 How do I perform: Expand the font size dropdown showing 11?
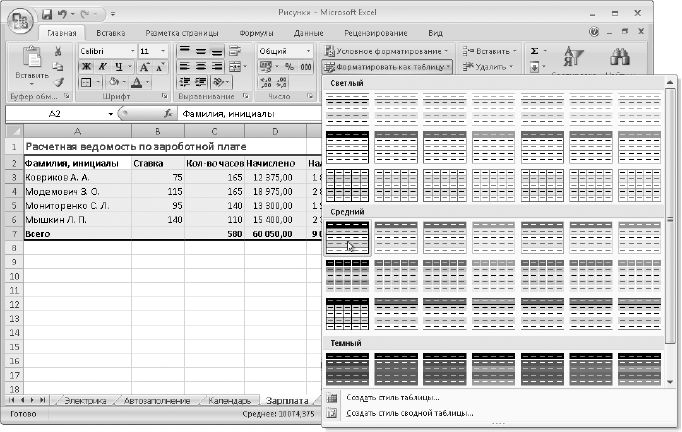click(x=162, y=50)
